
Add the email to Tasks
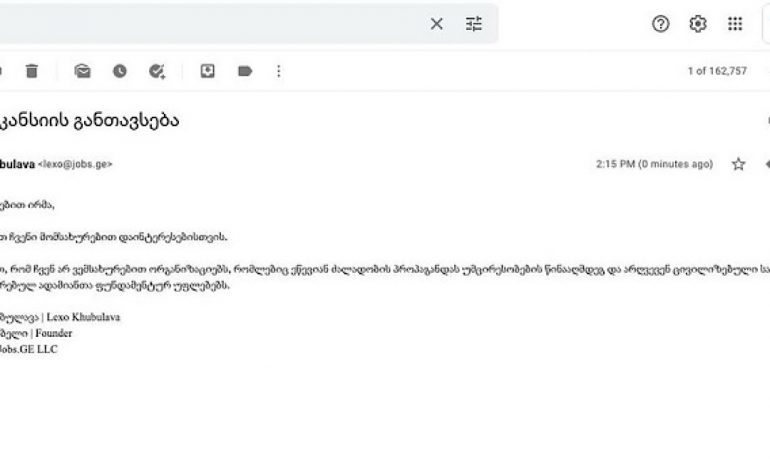pos(157,71)
